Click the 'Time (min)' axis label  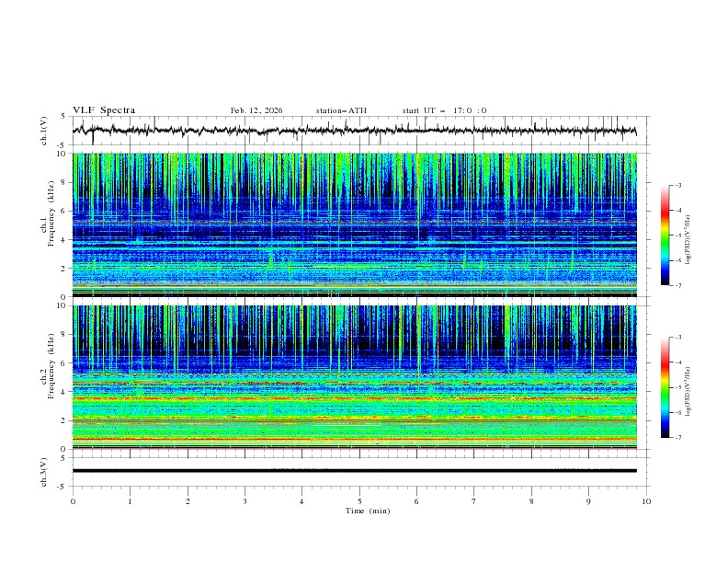click(x=368, y=511)
